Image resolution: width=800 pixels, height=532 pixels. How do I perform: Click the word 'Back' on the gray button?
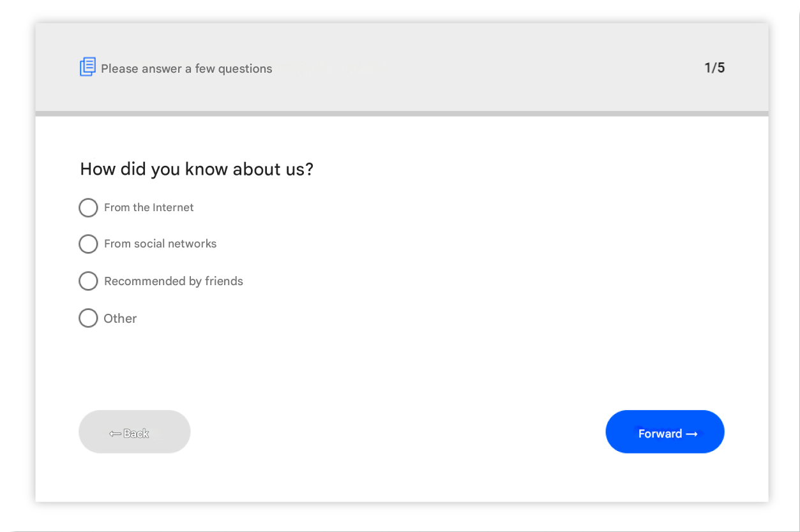(x=136, y=434)
